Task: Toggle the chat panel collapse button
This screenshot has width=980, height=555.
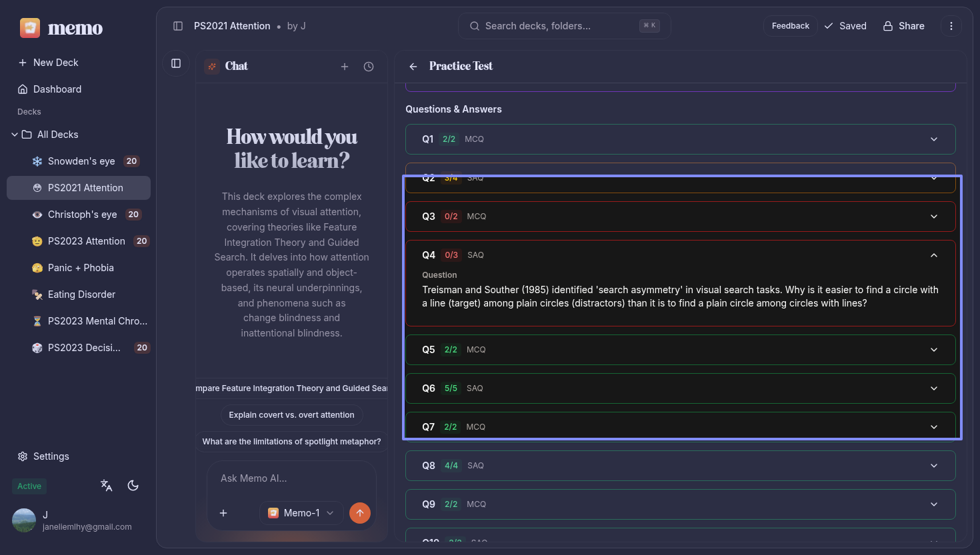Action: (x=176, y=63)
